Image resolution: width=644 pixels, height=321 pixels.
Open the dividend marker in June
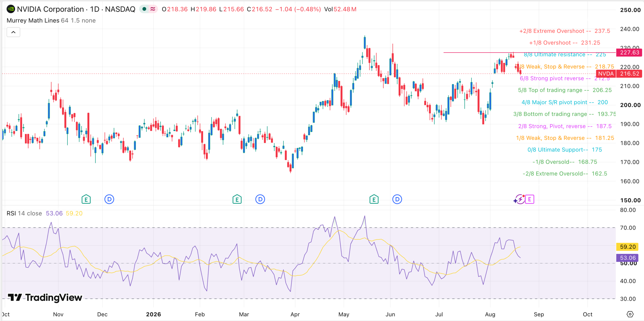(x=397, y=199)
